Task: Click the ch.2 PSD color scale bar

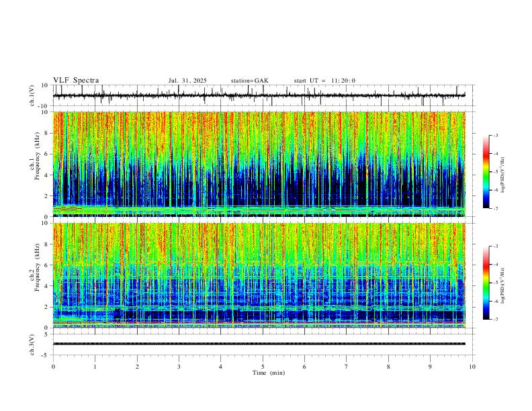Action: click(486, 283)
